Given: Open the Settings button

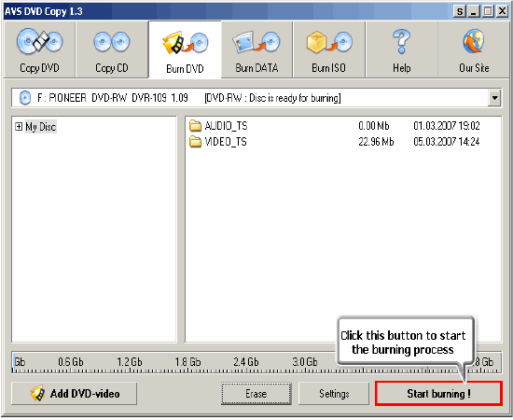Looking at the screenshot, I should click(x=334, y=394).
